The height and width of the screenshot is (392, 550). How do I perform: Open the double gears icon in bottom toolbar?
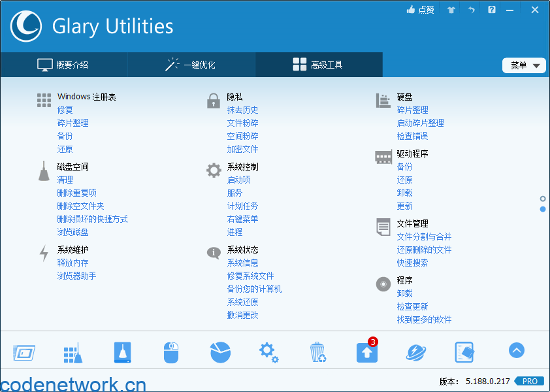269,352
